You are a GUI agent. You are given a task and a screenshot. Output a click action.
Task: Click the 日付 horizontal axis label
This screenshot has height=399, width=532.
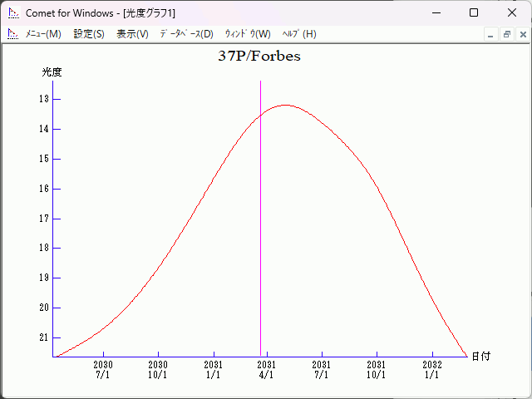480,356
